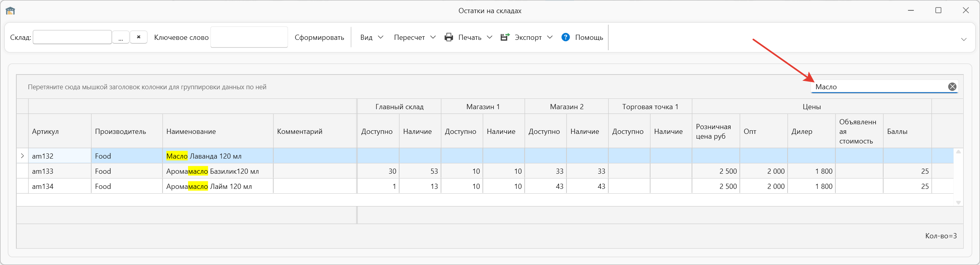Screen dimensions: 980x265
Task: Click Аромамасло Базилик120 мл name cell
Action: 218,171
